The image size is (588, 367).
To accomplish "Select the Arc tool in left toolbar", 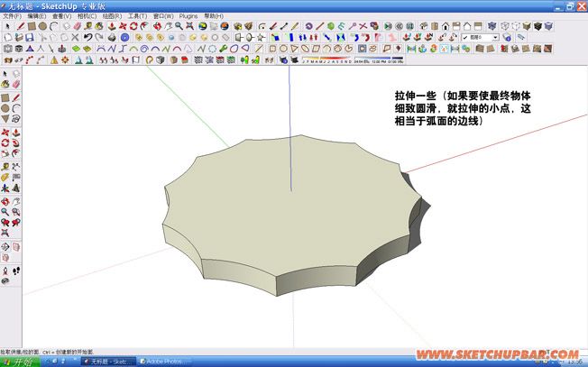I will 16,109.
